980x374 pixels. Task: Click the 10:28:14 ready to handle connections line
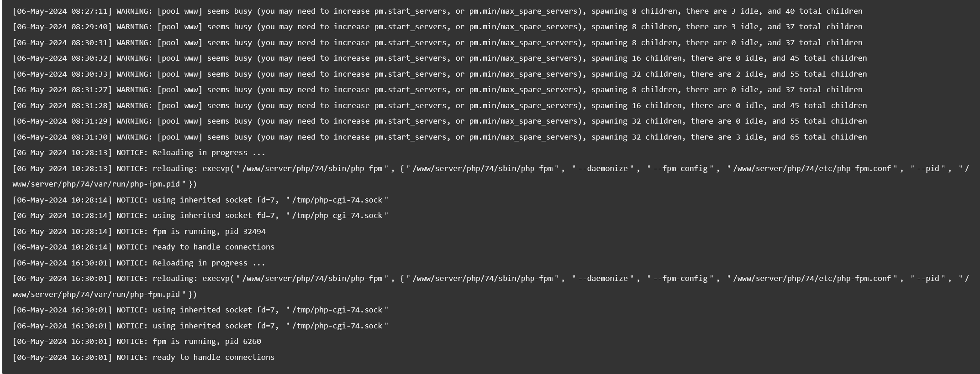pyautogui.click(x=143, y=247)
